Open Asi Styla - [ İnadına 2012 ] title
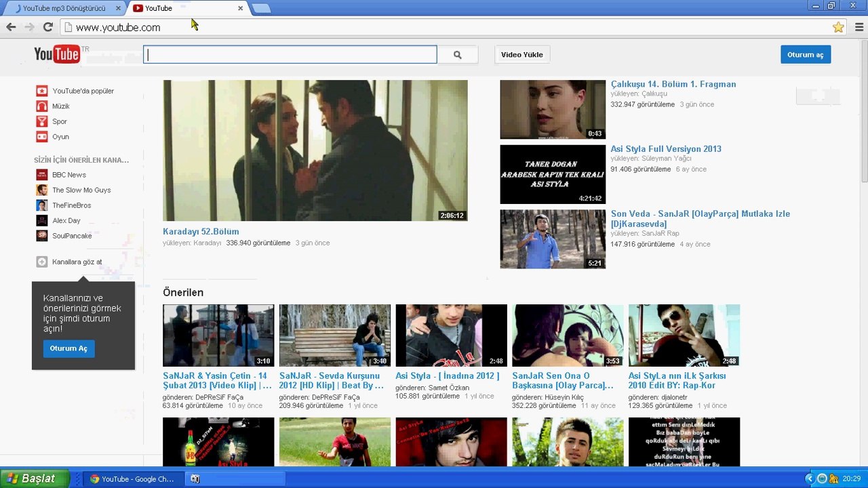Screen dimensions: 868x488 [x=448, y=376]
